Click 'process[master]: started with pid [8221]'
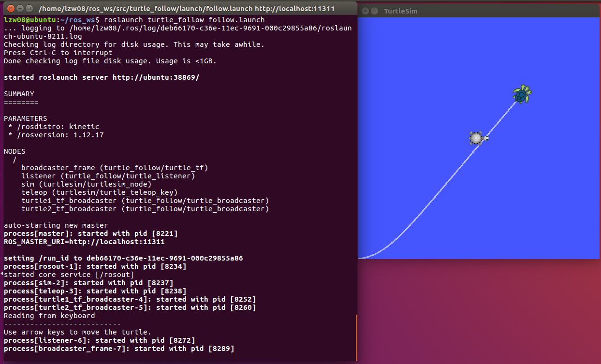The image size is (601, 364). 91,233
